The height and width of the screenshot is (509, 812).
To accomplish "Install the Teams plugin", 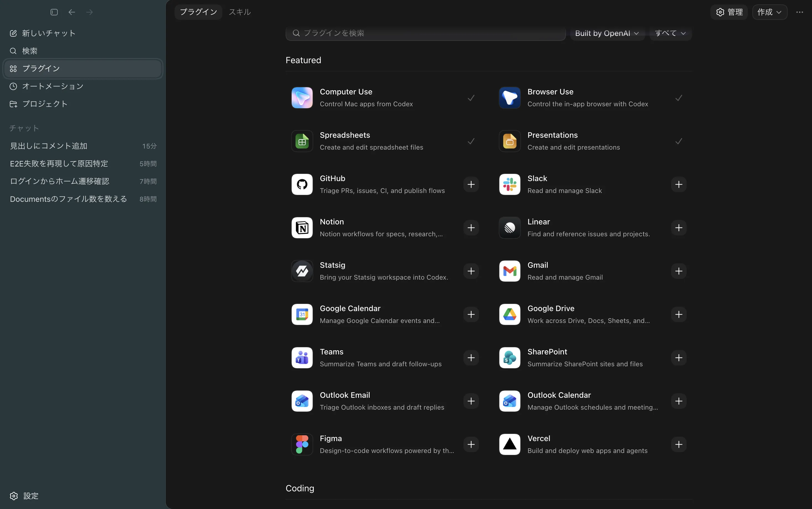I will point(471,358).
